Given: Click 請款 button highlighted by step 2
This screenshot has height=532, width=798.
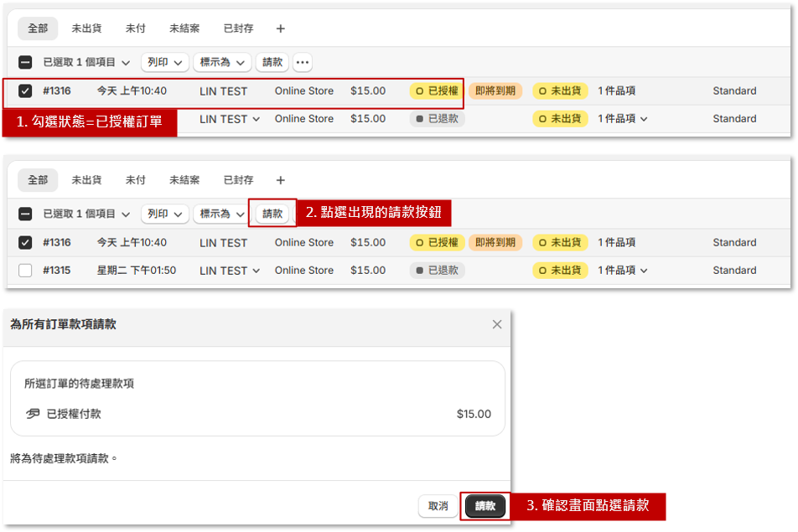Looking at the screenshot, I should coord(272,214).
